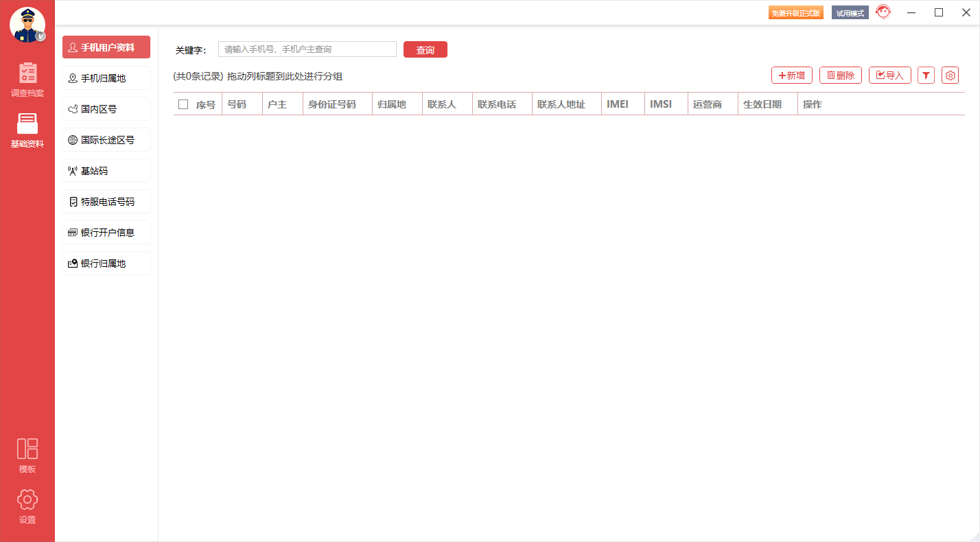This screenshot has height=542, width=980.
Task: Select the 基础资料 sidebar icon
Action: [x=27, y=130]
